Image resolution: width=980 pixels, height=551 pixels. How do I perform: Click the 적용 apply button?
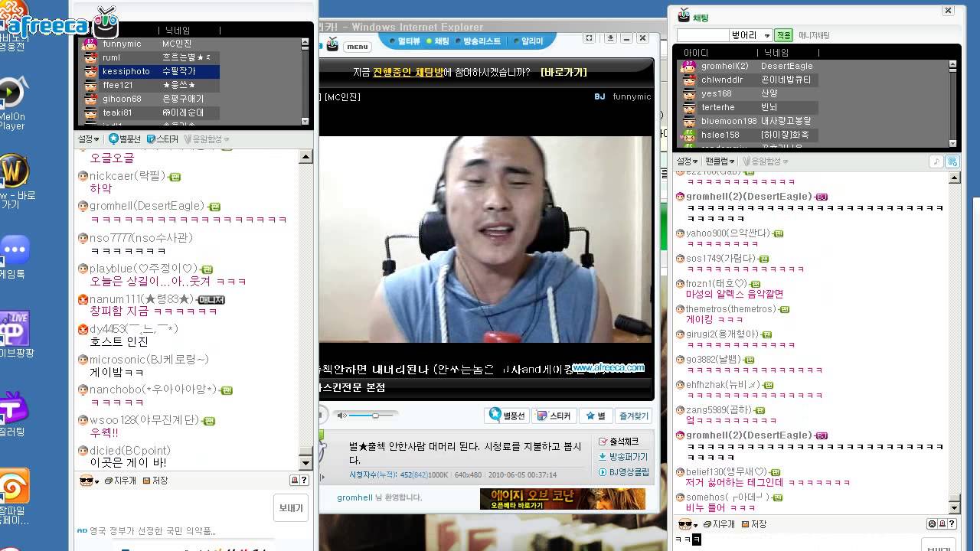[x=783, y=35]
